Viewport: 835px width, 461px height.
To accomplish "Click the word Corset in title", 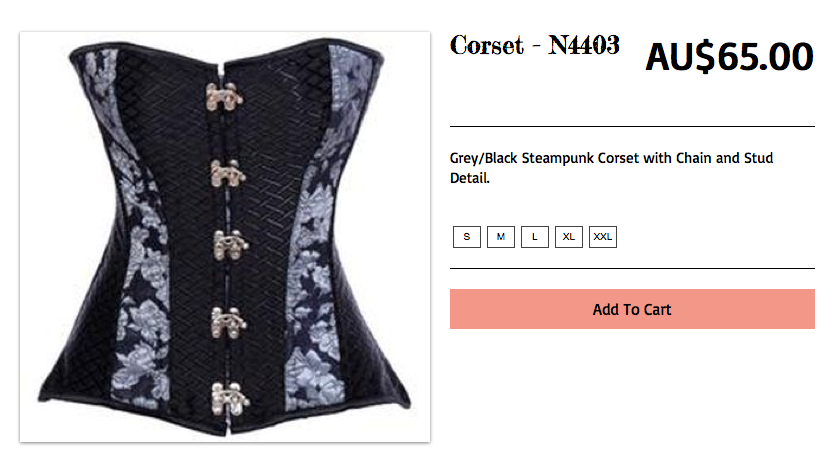I will pyautogui.click(x=487, y=45).
